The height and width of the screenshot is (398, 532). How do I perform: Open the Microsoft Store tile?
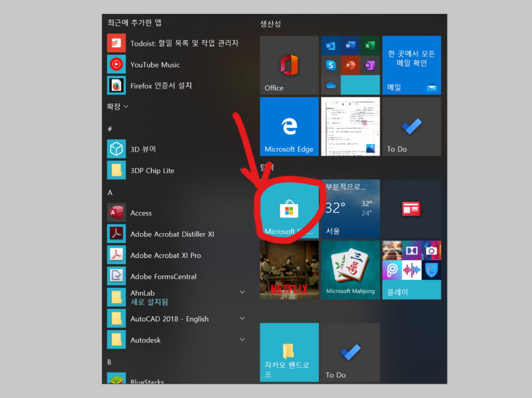(289, 209)
